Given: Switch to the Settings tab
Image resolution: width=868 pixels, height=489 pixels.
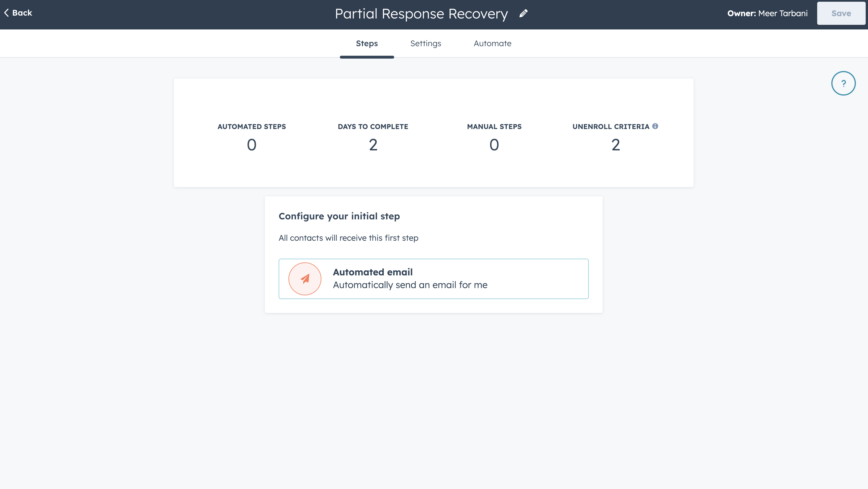Looking at the screenshot, I should coord(425,43).
